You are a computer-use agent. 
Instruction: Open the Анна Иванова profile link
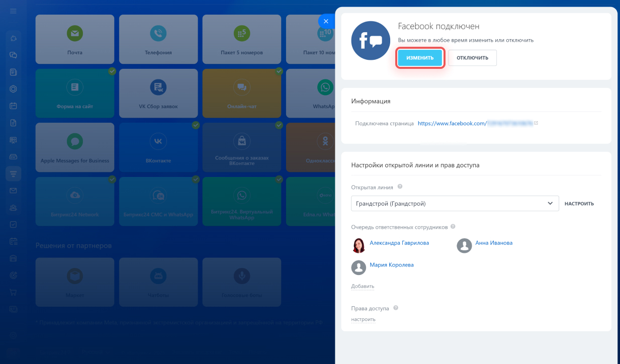coord(494,243)
